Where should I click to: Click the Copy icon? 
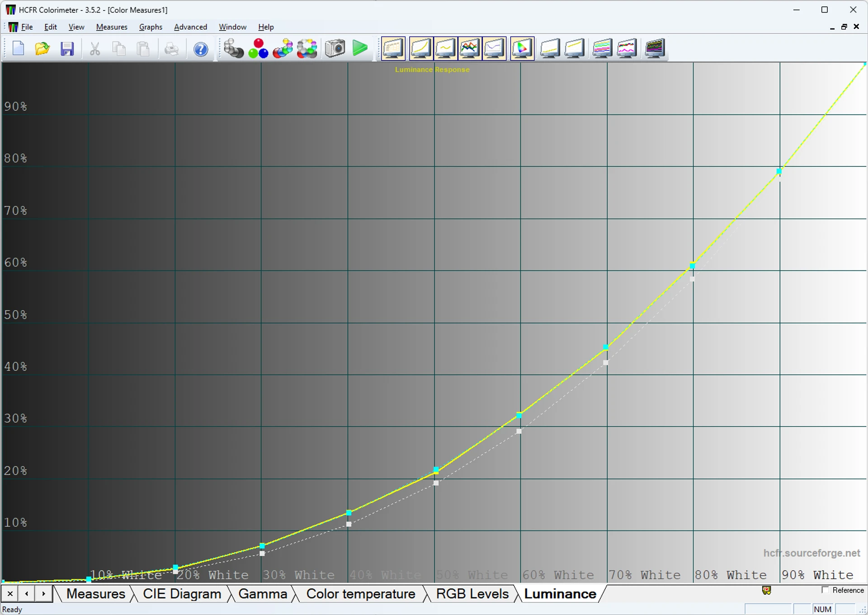(119, 48)
